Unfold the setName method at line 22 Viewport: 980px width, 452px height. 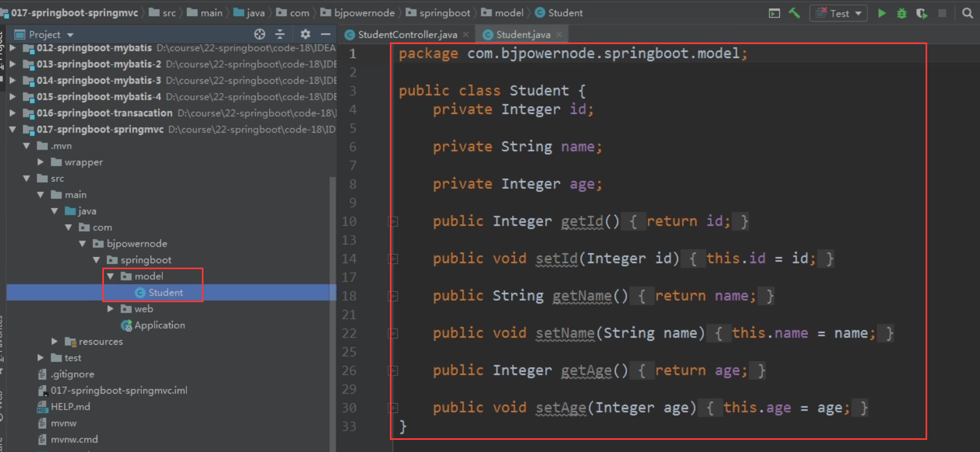coord(393,334)
